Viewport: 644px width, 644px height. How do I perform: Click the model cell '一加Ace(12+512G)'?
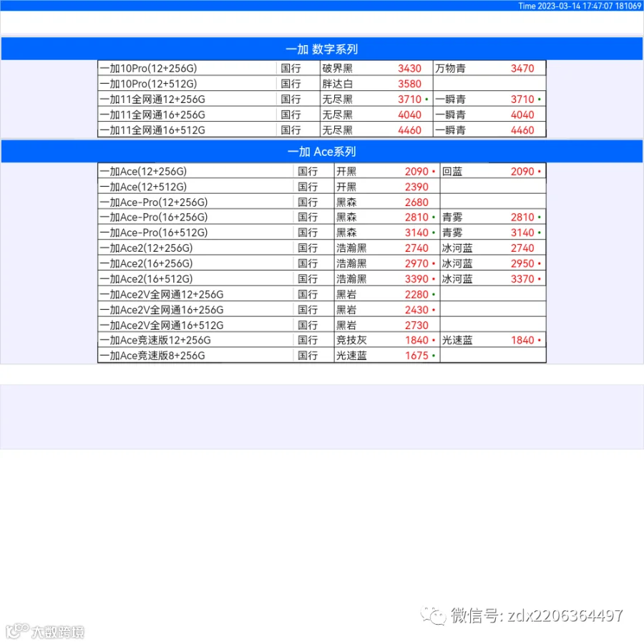pyautogui.click(x=143, y=187)
